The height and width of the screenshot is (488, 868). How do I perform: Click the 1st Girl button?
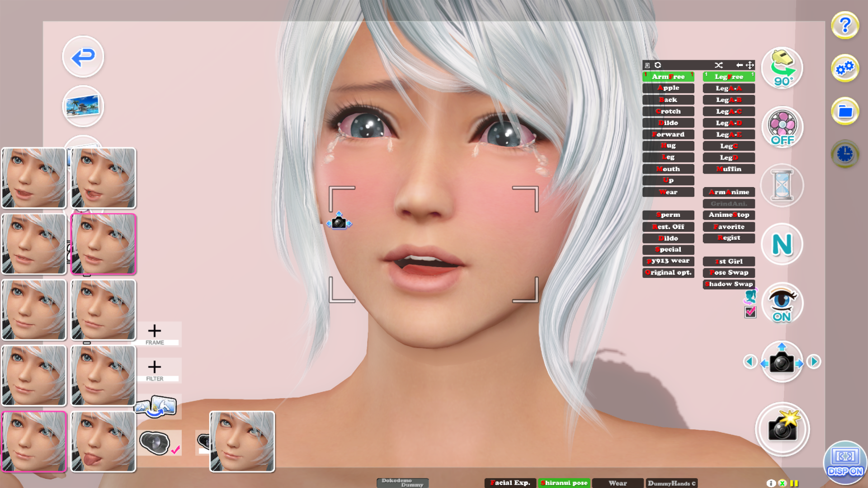coord(729,261)
